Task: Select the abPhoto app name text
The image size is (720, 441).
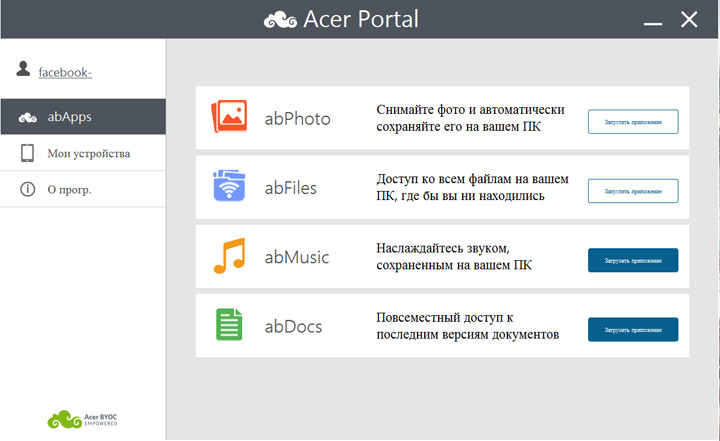Action: 298,119
